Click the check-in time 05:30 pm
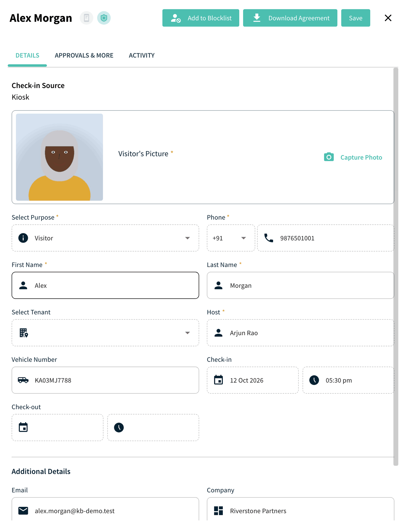 coord(348,380)
